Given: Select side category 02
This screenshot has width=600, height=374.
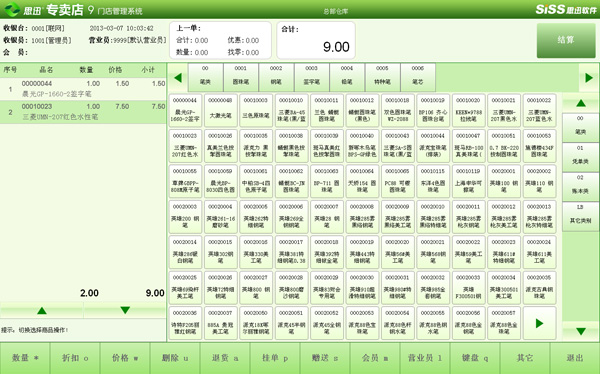Looking at the screenshot, I should pos(580,186).
